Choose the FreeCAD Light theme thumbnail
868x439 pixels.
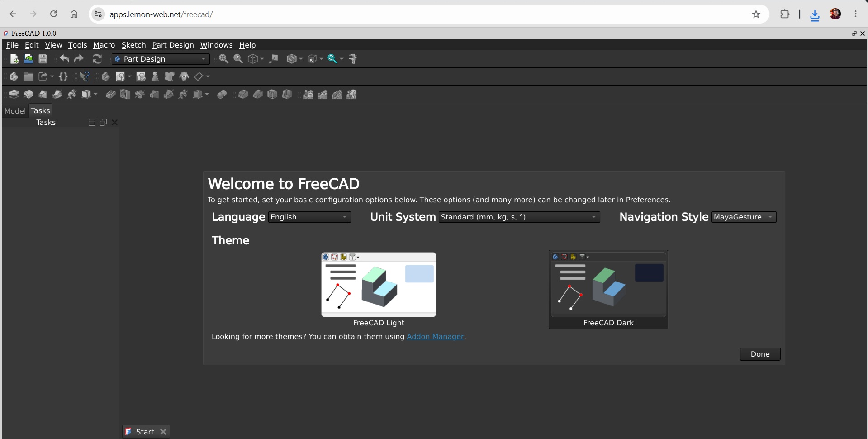point(379,285)
